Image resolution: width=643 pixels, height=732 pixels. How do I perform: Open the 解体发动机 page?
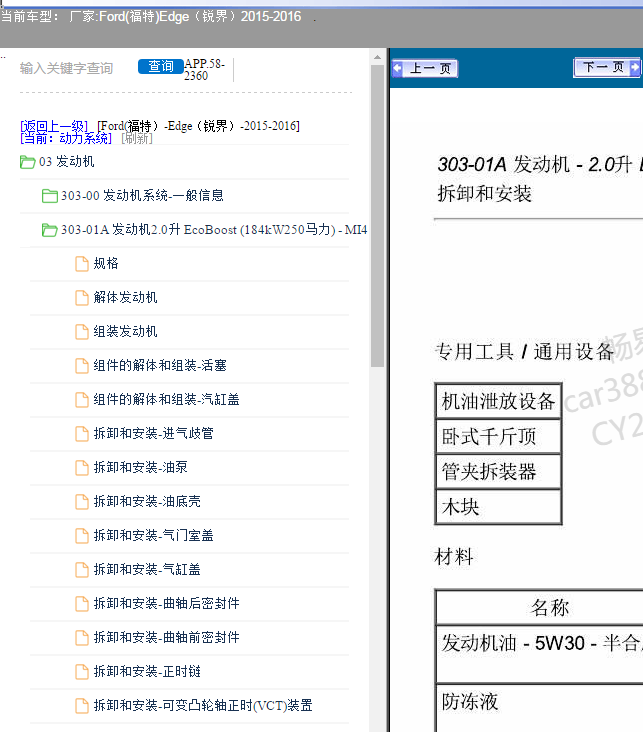pyautogui.click(x=125, y=297)
